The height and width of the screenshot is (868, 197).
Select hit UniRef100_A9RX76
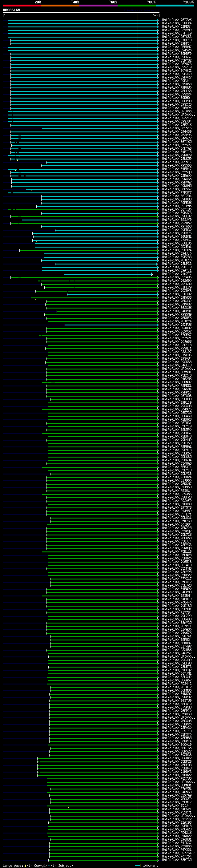176,233
